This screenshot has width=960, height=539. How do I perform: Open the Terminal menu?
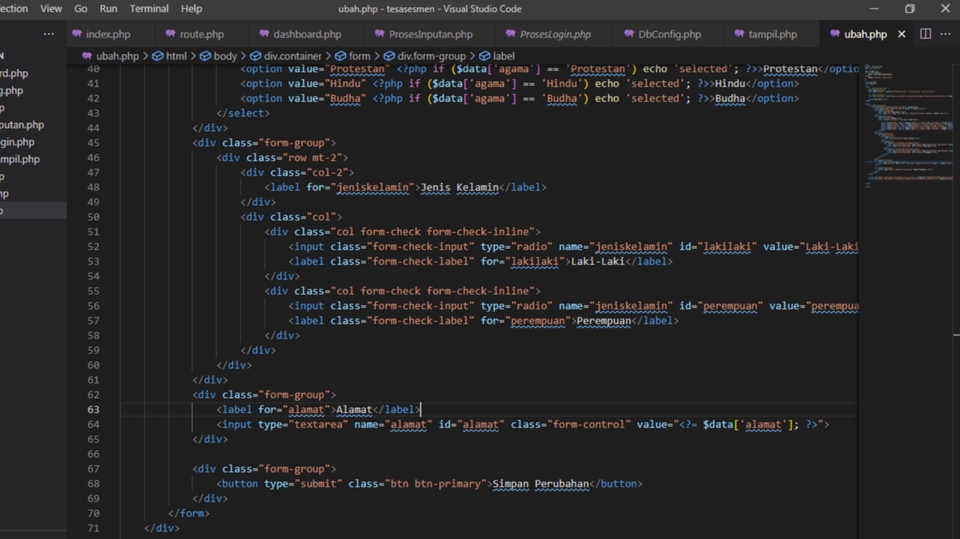(x=149, y=9)
